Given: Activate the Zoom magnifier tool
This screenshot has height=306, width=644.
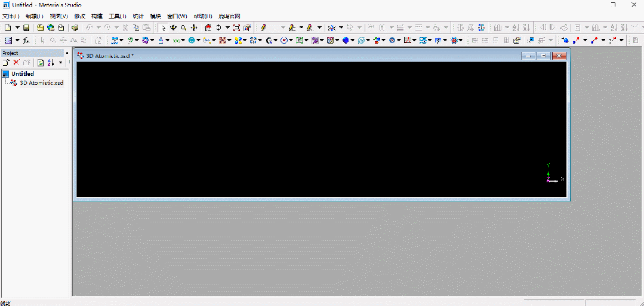Looking at the screenshot, I should pyautogui.click(x=183, y=27).
